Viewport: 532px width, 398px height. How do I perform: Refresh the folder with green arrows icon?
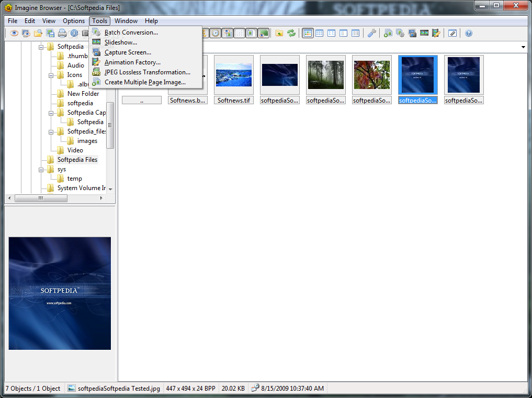pyautogui.click(x=291, y=34)
